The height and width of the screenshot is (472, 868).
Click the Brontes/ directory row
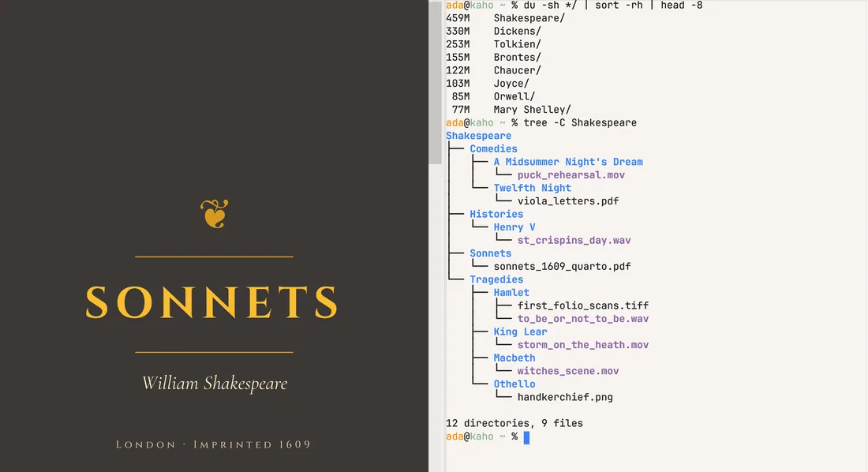(x=494, y=57)
